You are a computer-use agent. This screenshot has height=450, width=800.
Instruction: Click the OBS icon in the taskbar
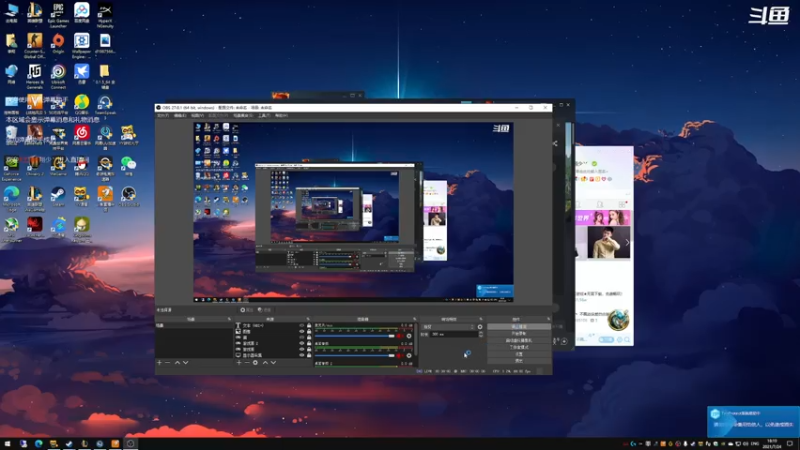(130, 444)
